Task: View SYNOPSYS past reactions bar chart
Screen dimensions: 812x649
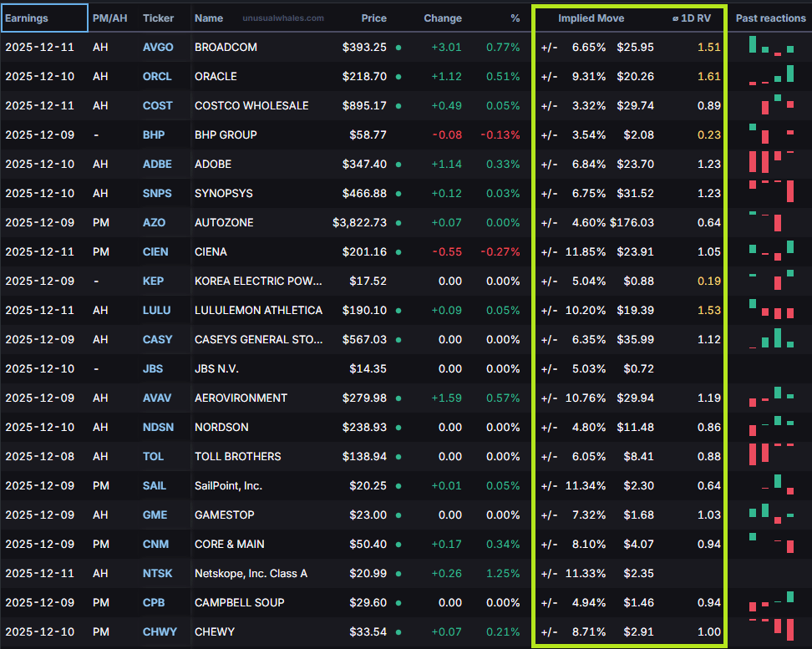Action: [x=772, y=191]
